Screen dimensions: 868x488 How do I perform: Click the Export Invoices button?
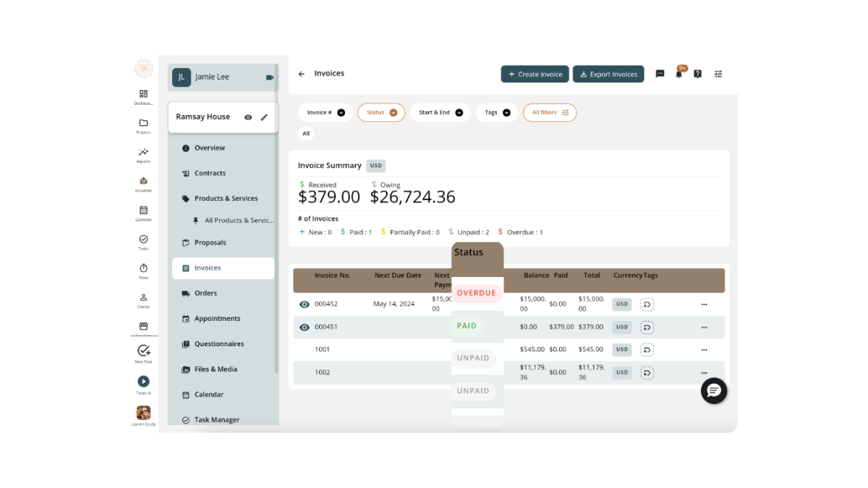point(608,74)
